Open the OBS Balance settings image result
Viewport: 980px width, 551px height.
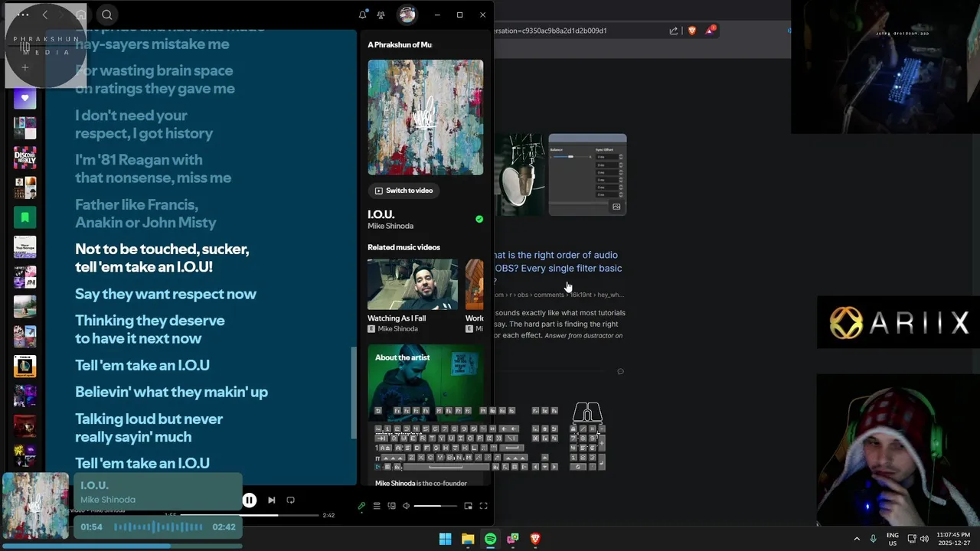[587, 175]
